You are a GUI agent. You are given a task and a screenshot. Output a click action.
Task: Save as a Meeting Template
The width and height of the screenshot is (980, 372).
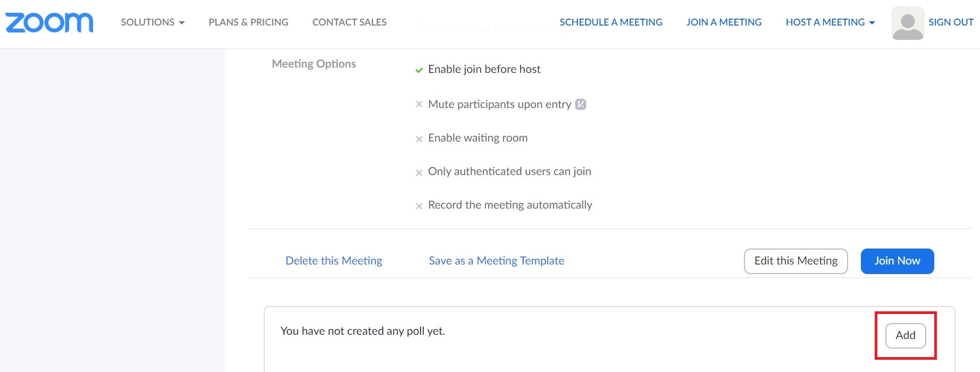point(497,261)
